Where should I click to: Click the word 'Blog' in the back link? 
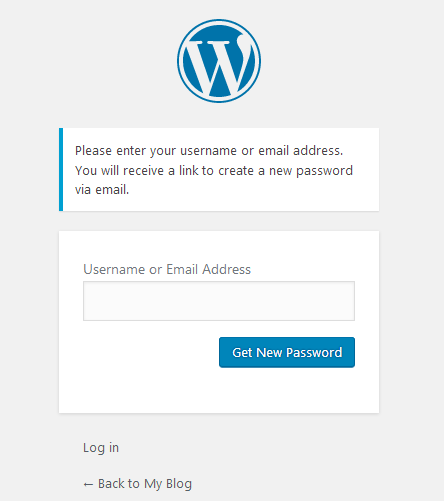pyautogui.click(x=179, y=484)
